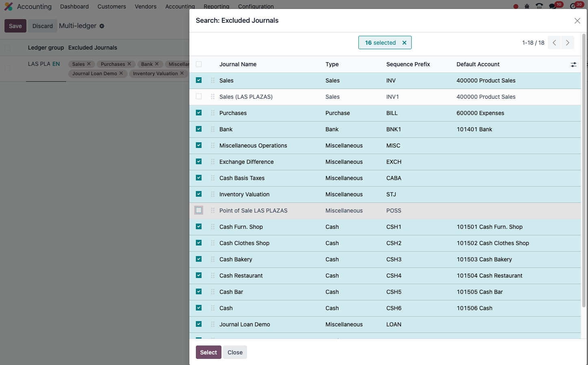Screen dimensions: 588x365
Task: Click the drag handle of the Bank row
Action: [213, 129]
